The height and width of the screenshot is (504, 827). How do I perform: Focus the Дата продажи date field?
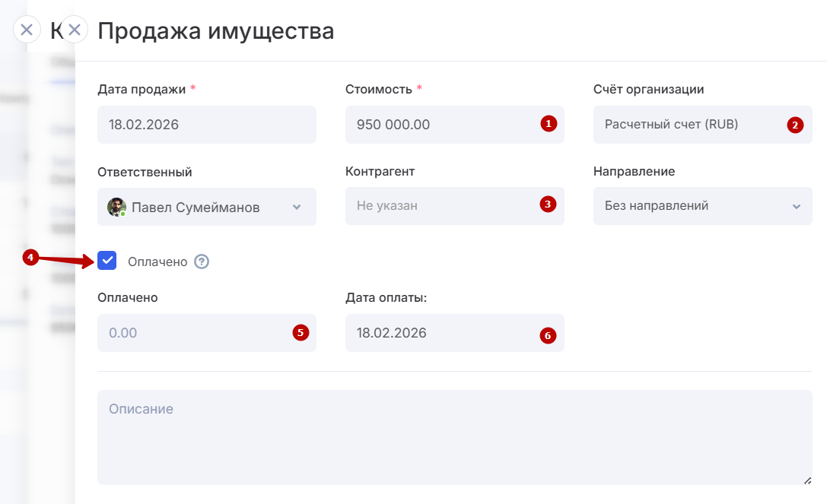click(206, 125)
